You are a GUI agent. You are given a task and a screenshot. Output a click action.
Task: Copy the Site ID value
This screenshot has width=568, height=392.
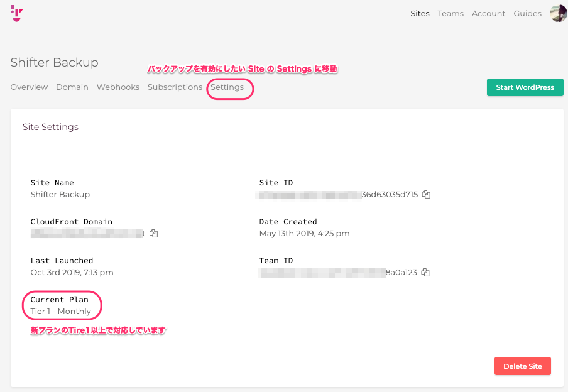point(426,195)
